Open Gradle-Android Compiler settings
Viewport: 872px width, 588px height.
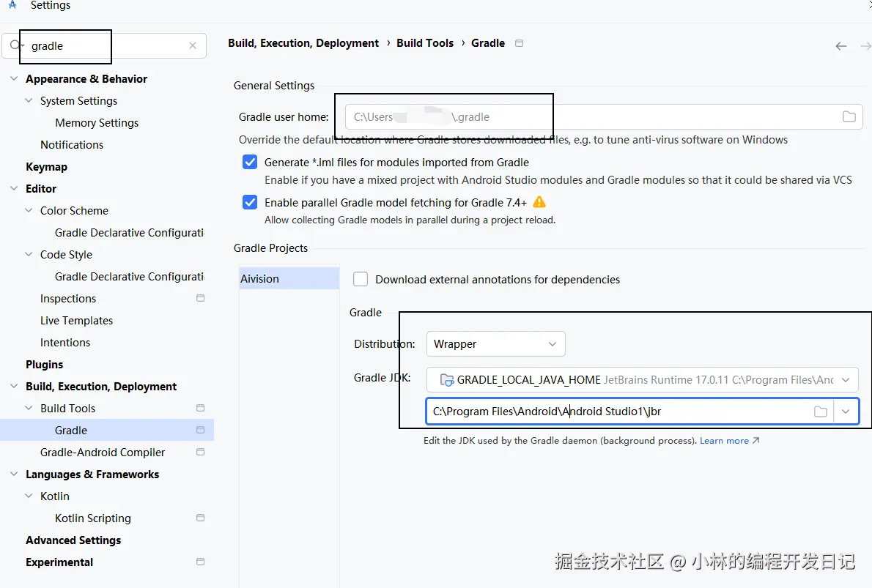click(x=103, y=453)
